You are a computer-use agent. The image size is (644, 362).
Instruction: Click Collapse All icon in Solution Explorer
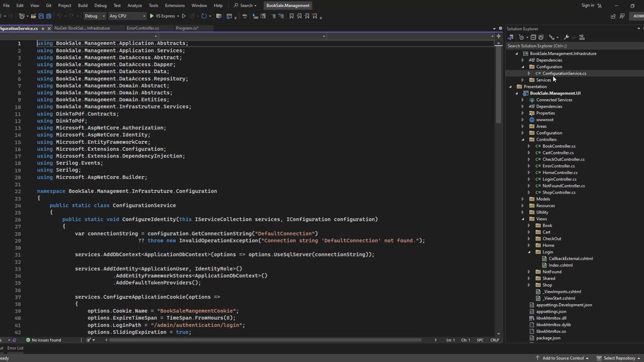pyautogui.click(x=533, y=37)
